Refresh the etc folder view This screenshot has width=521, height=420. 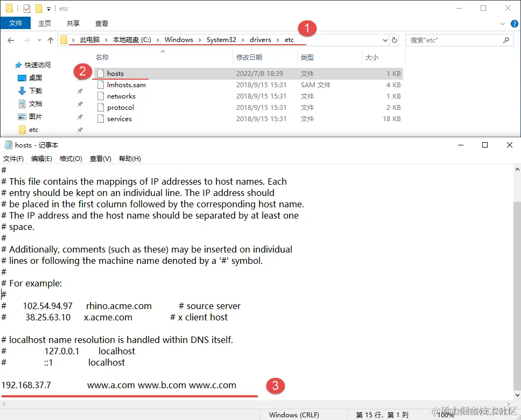(x=395, y=40)
